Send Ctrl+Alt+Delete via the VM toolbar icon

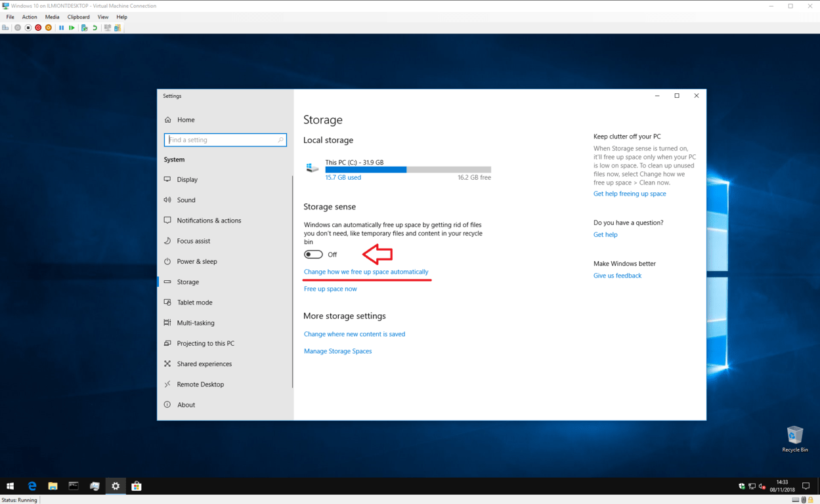click(7, 28)
